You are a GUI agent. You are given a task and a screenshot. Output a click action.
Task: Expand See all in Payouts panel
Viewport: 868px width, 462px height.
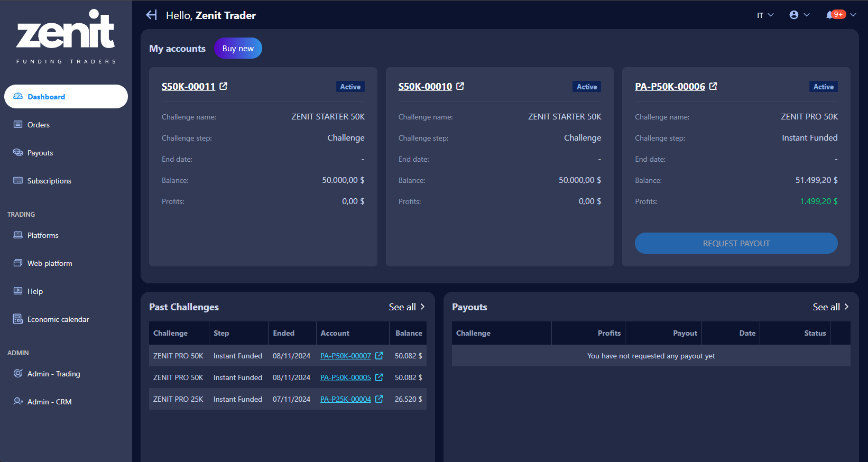click(x=830, y=307)
